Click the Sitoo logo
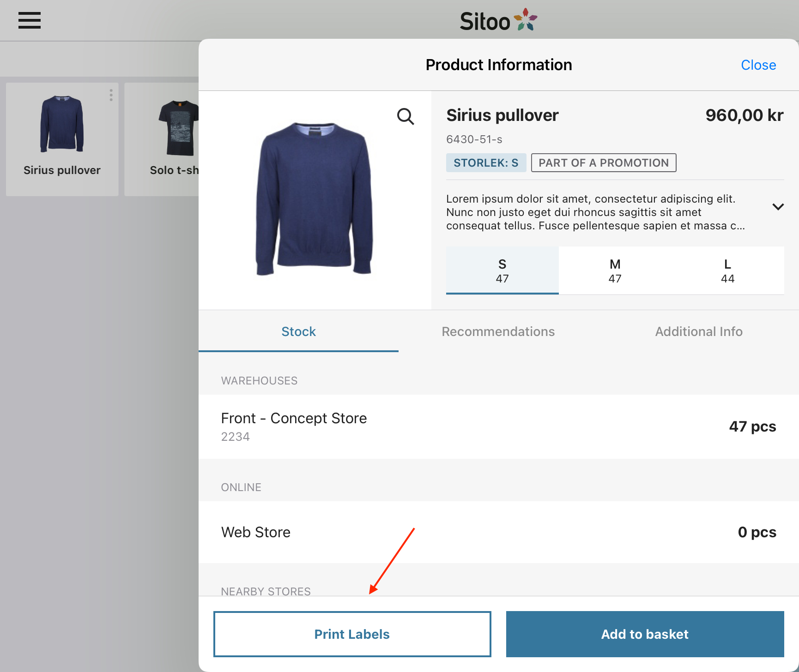The height and width of the screenshot is (672, 799). 498,21
